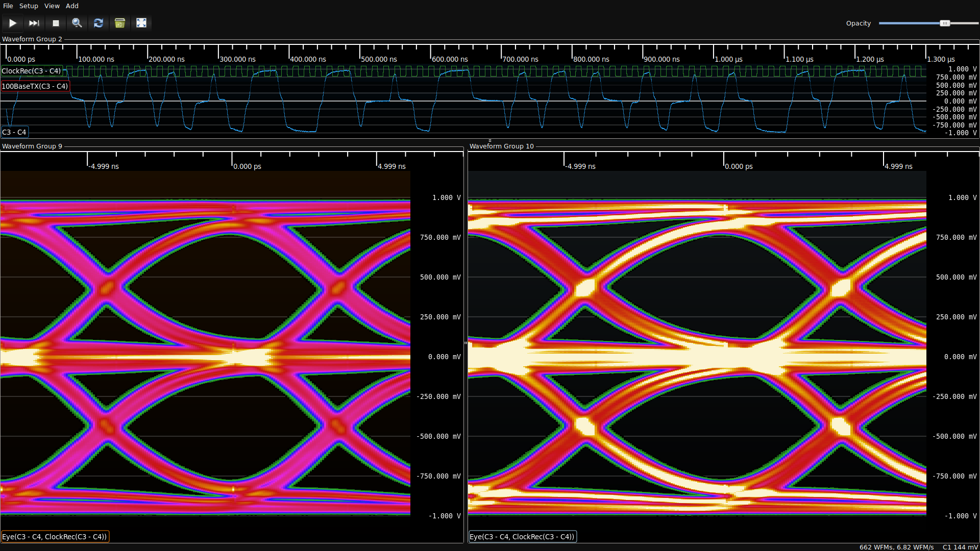Open the View menu
980x551 pixels.
pyautogui.click(x=52, y=6)
